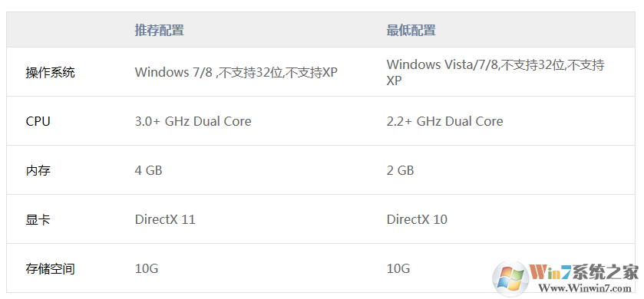Select the 4 GB memory value
644x299 pixels.
pyautogui.click(x=148, y=170)
